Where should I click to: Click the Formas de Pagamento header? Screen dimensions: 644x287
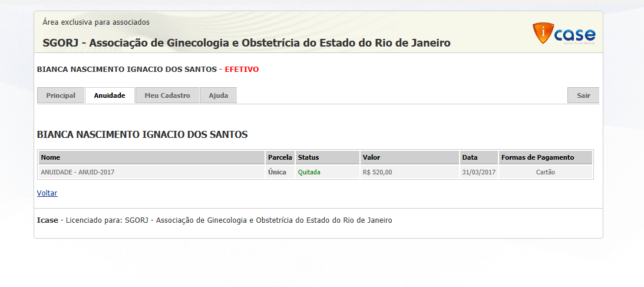[x=537, y=157]
